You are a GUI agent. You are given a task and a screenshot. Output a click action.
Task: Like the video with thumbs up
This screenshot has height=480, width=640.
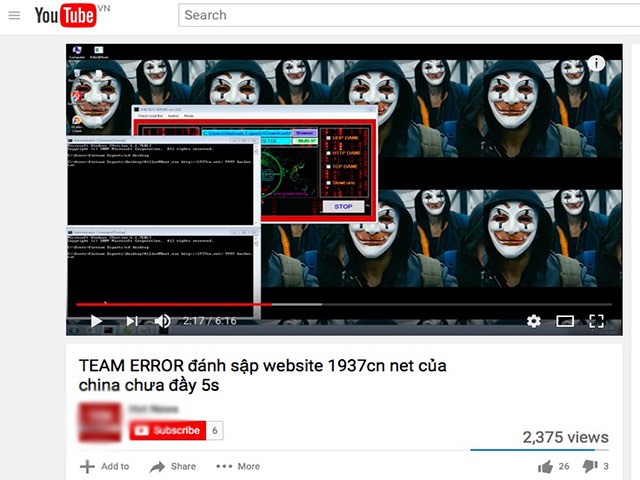[546, 466]
